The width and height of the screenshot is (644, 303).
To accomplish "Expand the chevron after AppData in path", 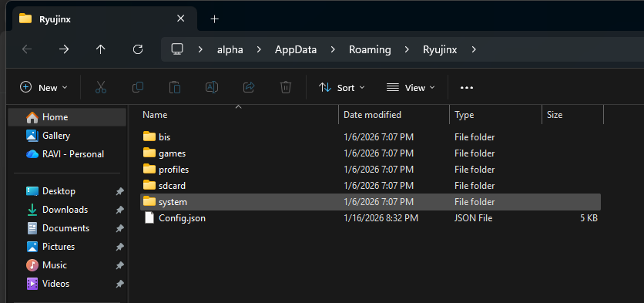I will tap(333, 50).
